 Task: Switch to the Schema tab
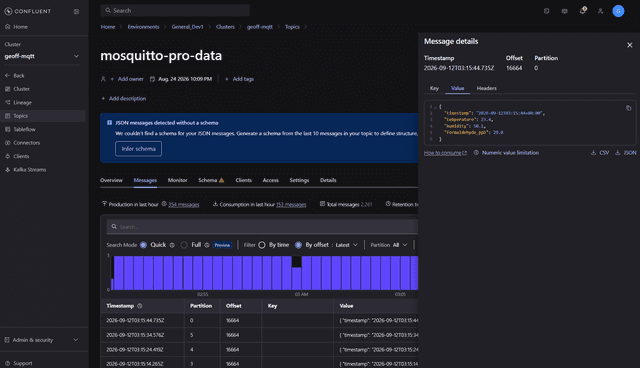pyautogui.click(x=211, y=180)
